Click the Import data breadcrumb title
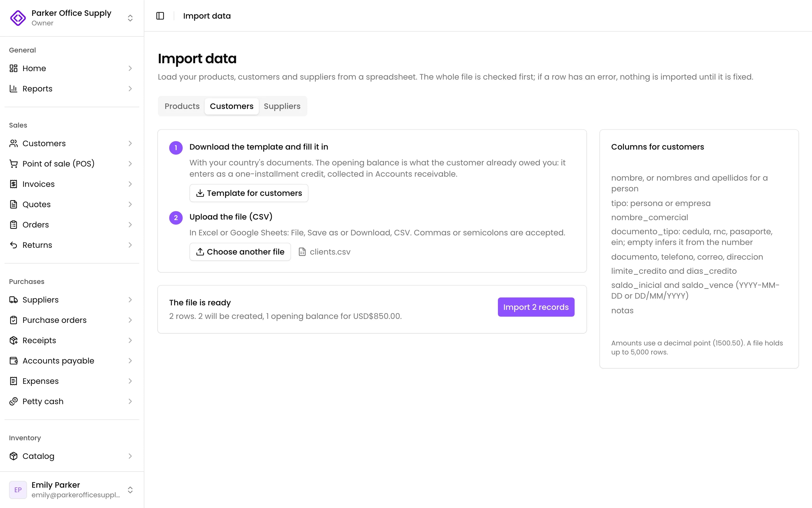The height and width of the screenshot is (508, 812). point(207,16)
